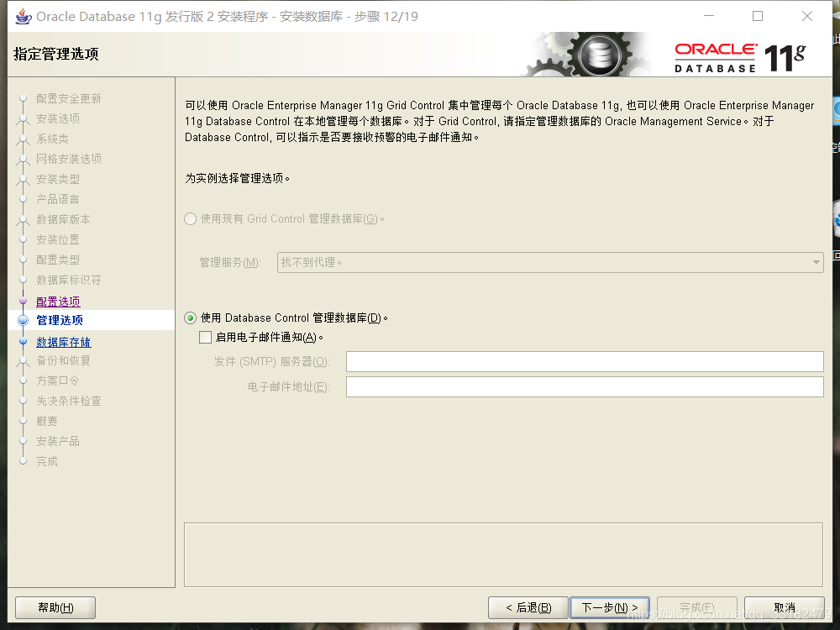Click the 系统类 step
The width and height of the screenshot is (840, 630).
pyautogui.click(x=52, y=139)
